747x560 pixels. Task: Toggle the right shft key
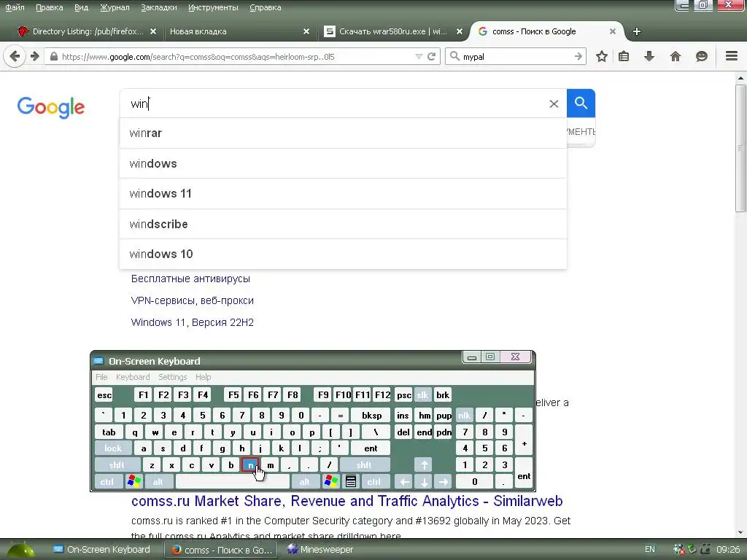click(364, 464)
